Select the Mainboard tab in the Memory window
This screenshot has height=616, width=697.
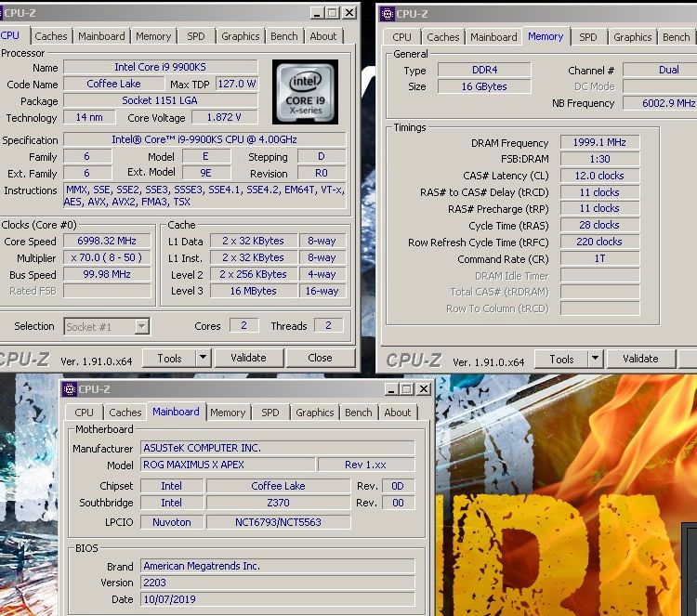coord(493,37)
